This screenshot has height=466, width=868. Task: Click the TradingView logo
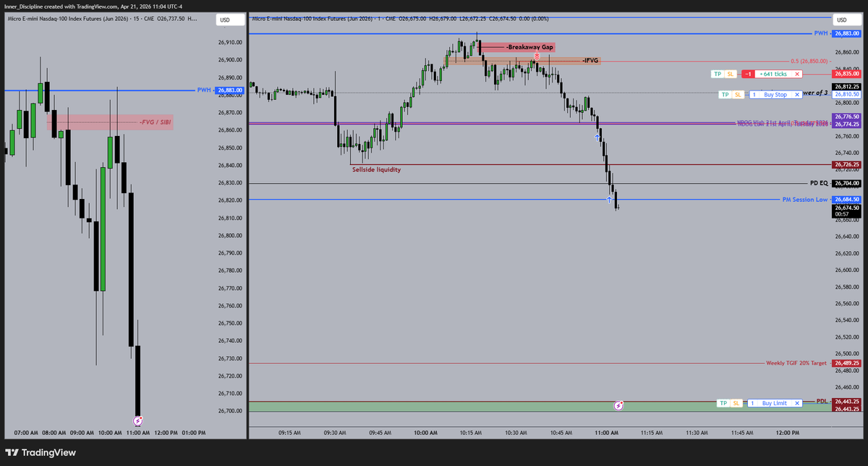click(x=41, y=453)
